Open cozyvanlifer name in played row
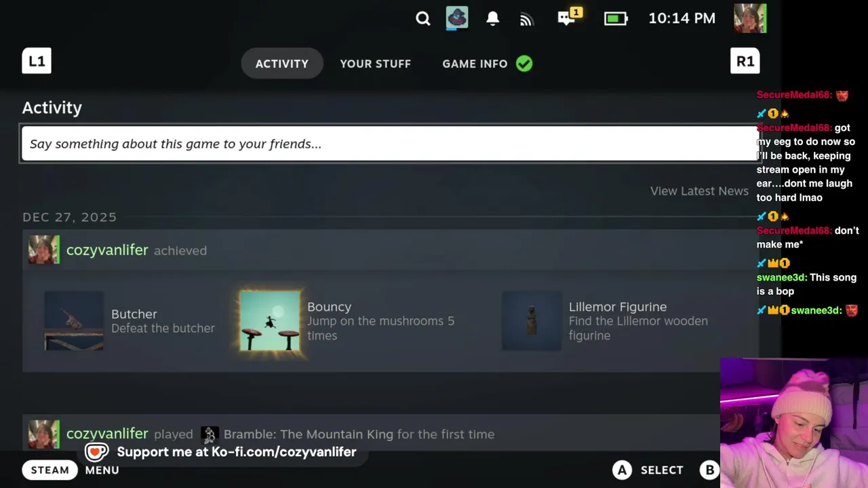The width and height of the screenshot is (868, 488). click(107, 434)
